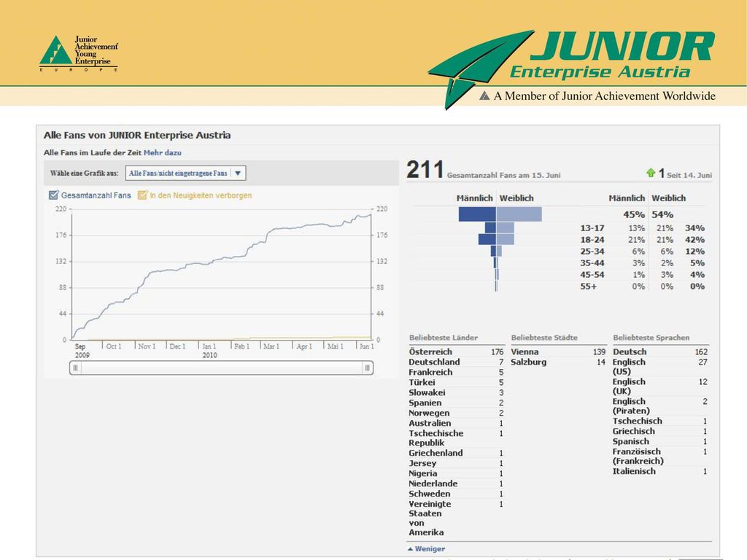Click the Beliebteste Städte heading
Image resolution: width=747 pixels, height=560 pixels.
pos(544,338)
